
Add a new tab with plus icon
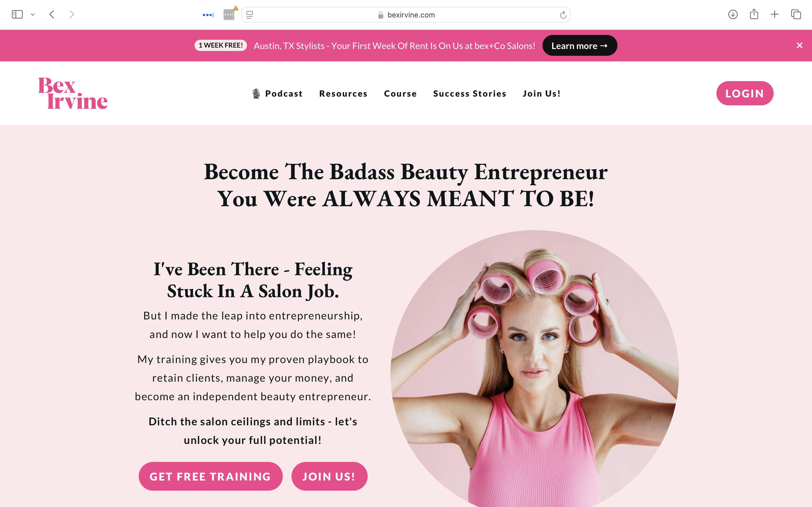click(x=775, y=14)
